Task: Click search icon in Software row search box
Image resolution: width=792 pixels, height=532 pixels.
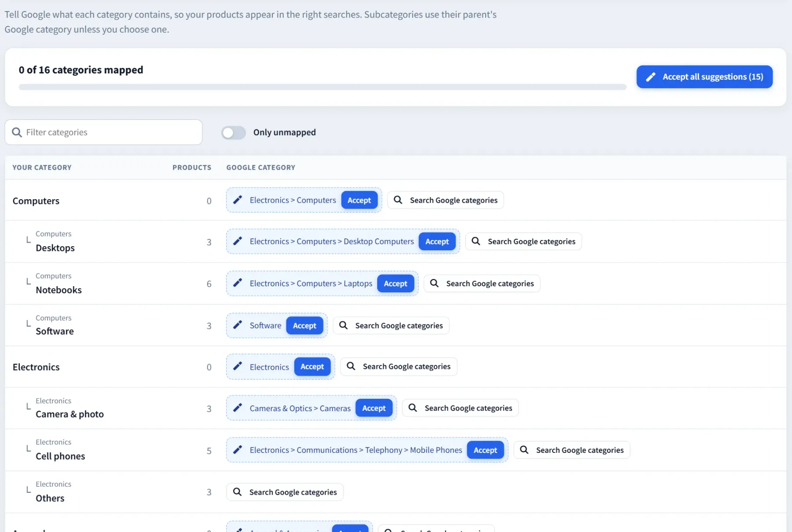Action: [344, 325]
